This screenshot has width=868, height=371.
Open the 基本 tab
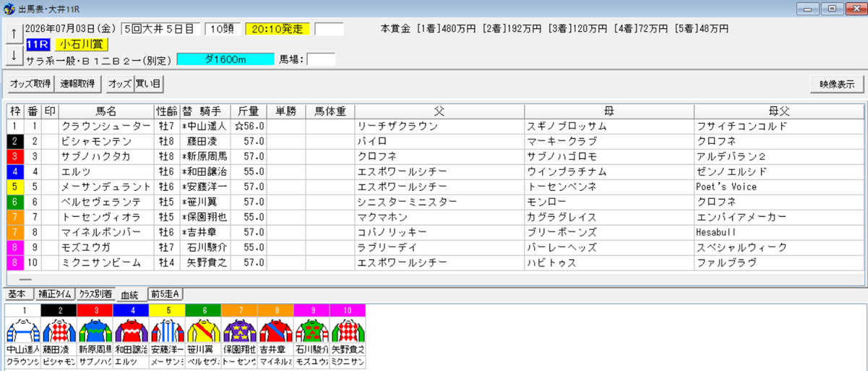18,294
